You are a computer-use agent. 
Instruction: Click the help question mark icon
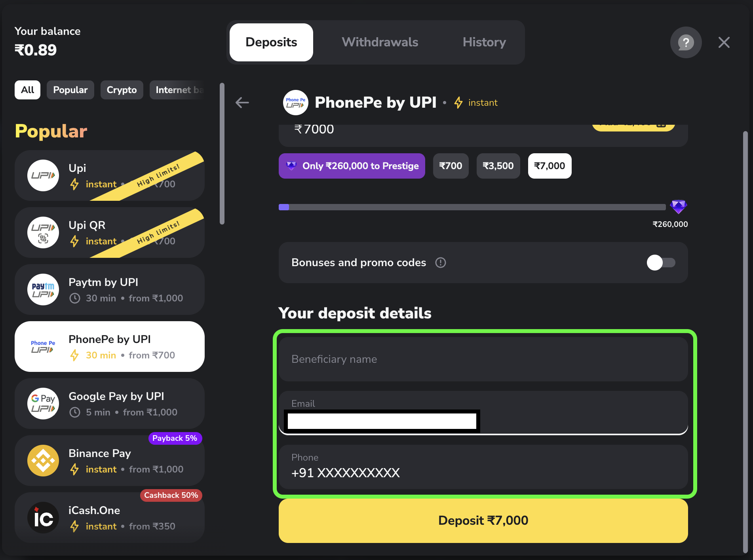click(x=686, y=42)
